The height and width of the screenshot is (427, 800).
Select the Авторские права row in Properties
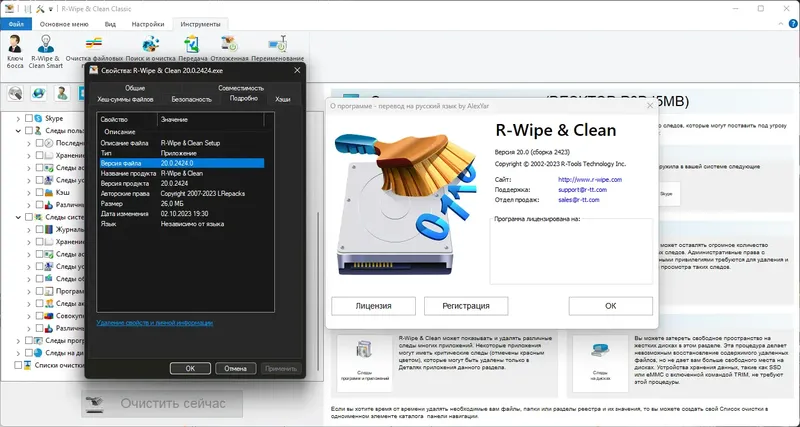[x=182, y=193]
